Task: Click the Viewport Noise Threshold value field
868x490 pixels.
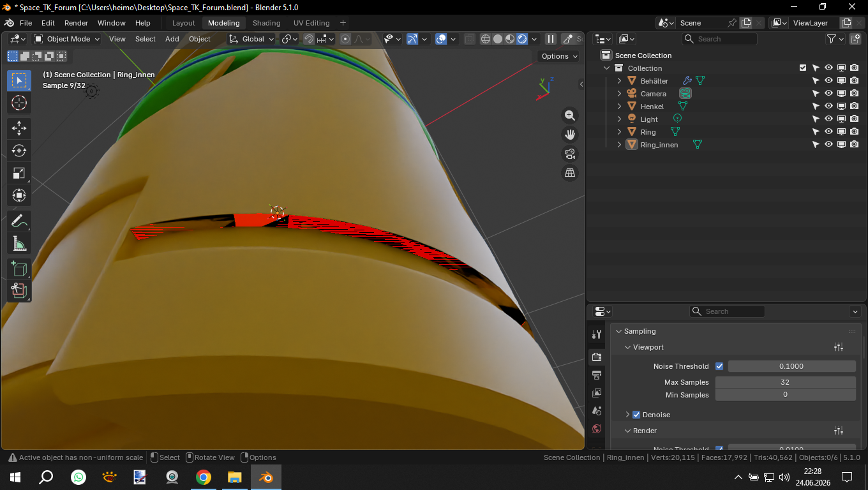Action: [791, 366]
